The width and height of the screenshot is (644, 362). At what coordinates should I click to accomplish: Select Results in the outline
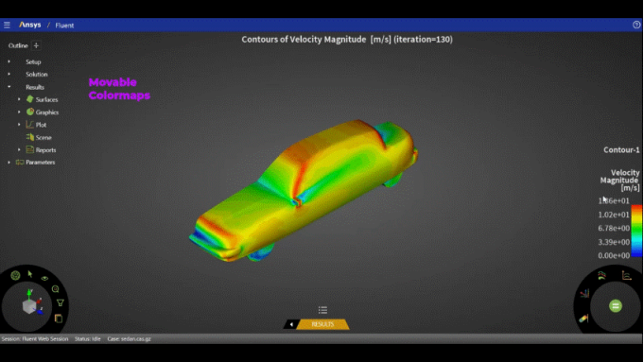(x=35, y=87)
